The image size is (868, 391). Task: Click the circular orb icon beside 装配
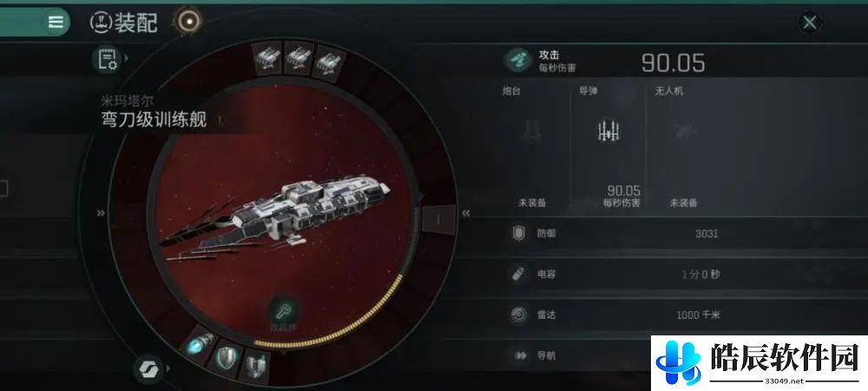(x=188, y=21)
